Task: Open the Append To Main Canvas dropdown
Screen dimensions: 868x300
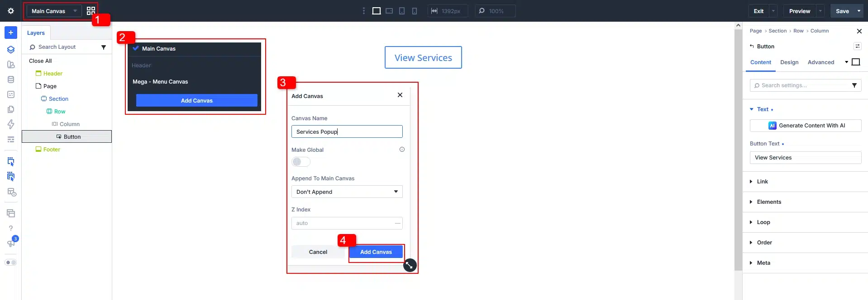Action: point(347,192)
